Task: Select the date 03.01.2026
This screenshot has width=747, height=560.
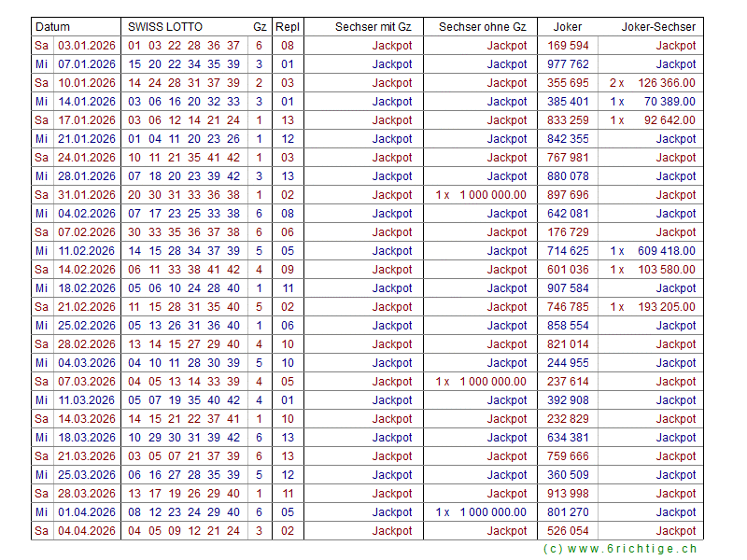Action: click(x=87, y=46)
